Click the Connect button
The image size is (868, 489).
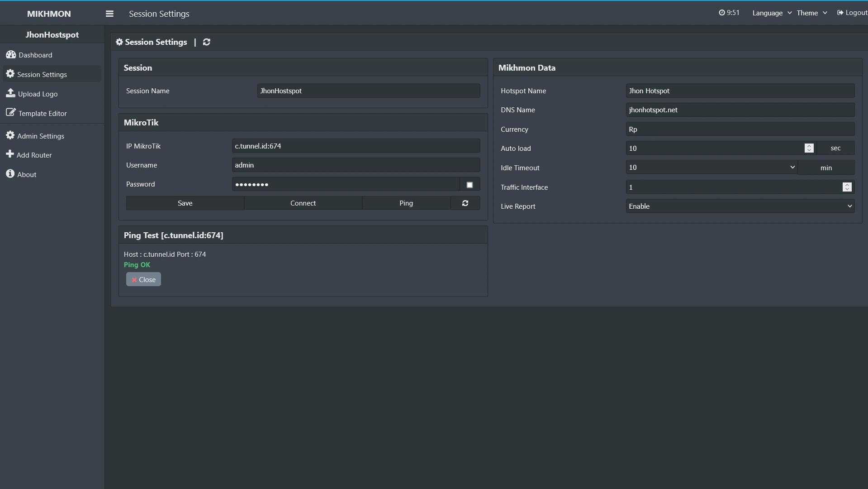pos(303,203)
